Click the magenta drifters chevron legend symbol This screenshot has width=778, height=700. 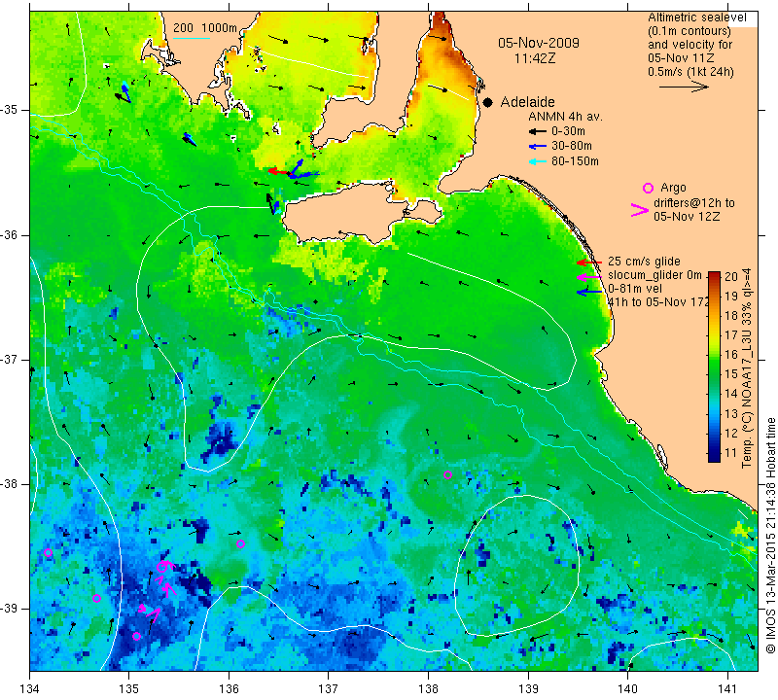[640, 210]
